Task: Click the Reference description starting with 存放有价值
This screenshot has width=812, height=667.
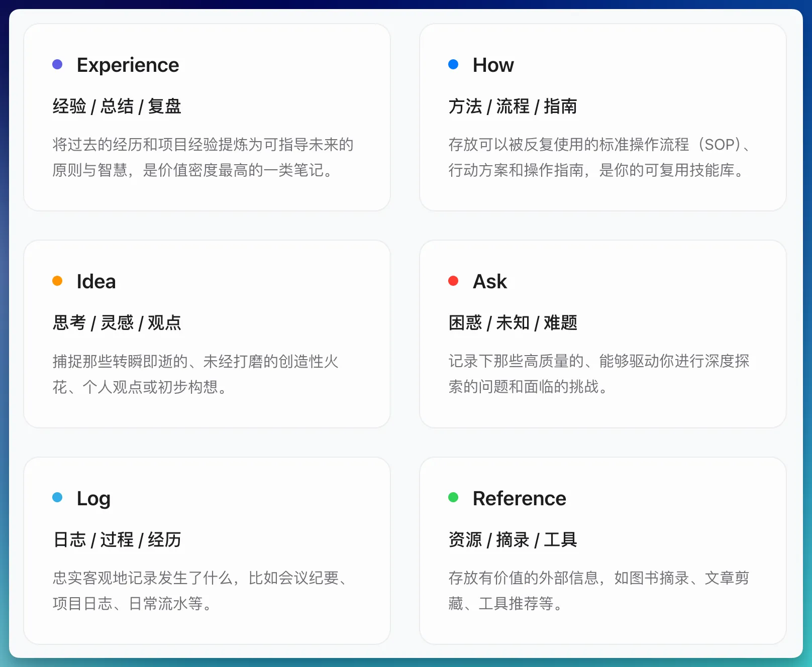Action: pos(598,591)
